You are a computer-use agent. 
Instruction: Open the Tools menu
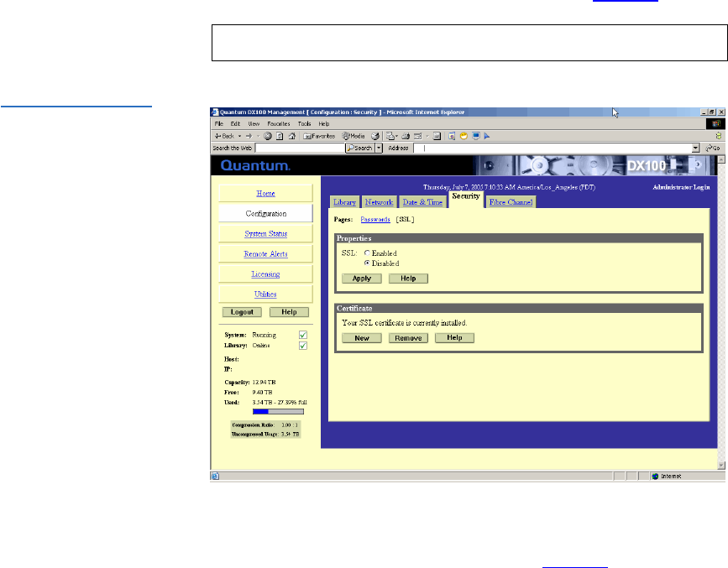click(x=304, y=124)
